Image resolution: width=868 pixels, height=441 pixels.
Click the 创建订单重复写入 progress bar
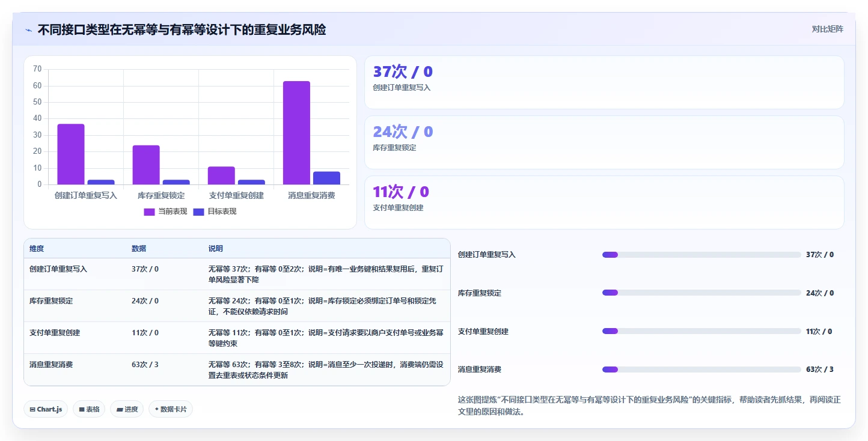click(701, 255)
